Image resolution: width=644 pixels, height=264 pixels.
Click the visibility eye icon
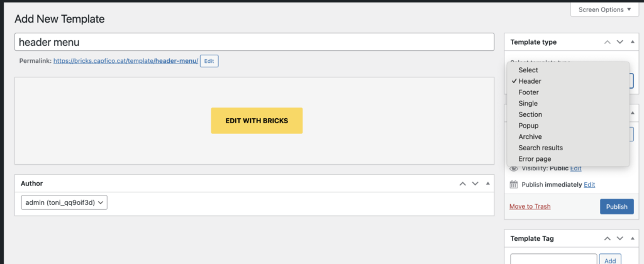point(514,168)
